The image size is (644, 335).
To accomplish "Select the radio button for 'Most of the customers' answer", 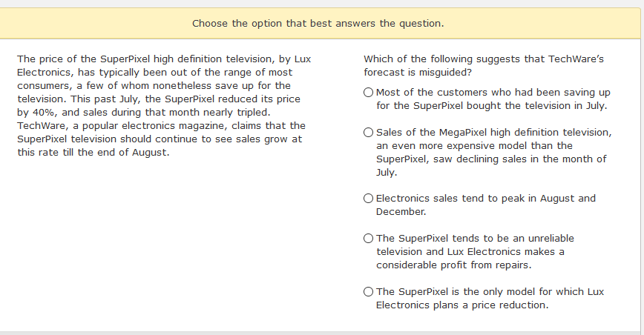I will tap(369, 92).
